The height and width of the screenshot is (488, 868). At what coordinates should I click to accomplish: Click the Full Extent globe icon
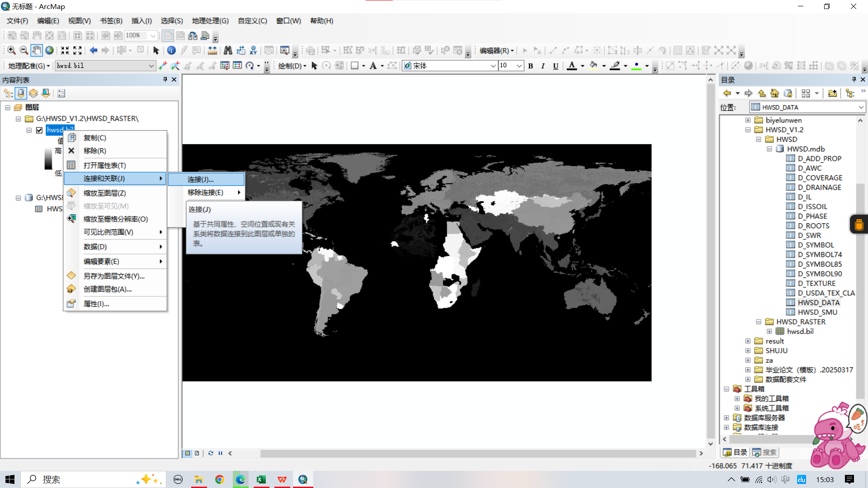click(49, 50)
